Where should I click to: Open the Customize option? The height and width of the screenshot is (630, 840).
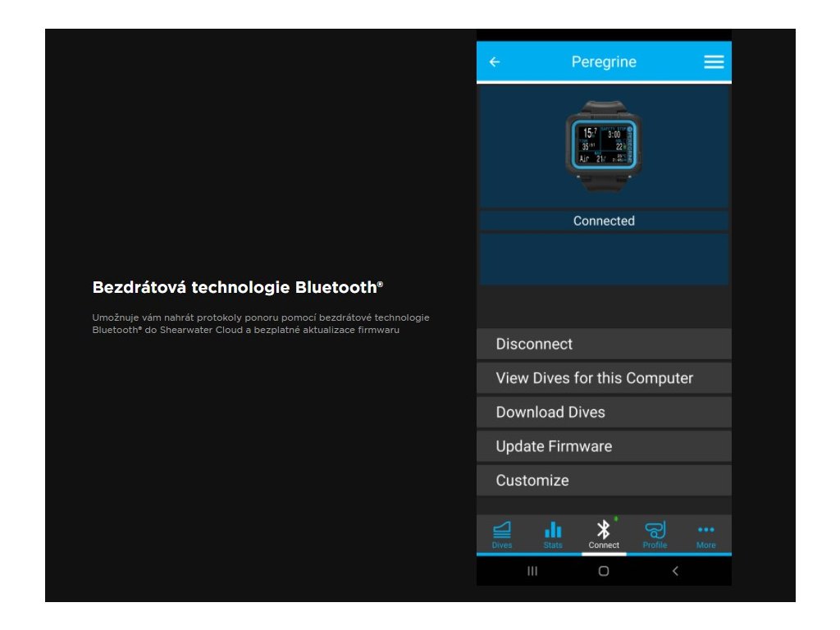(x=604, y=481)
